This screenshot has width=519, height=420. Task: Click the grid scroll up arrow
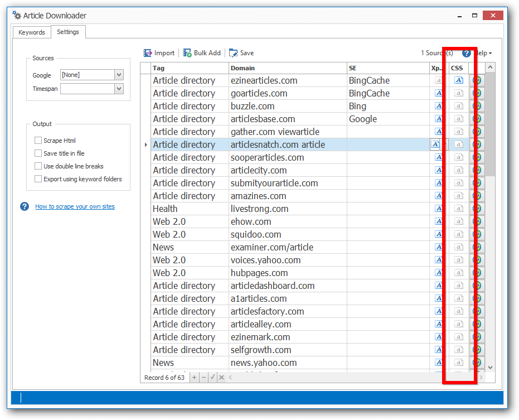(490, 67)
